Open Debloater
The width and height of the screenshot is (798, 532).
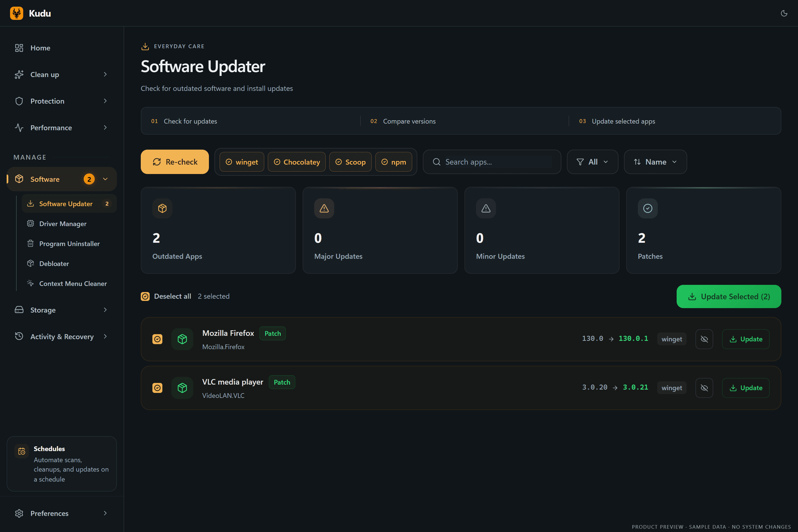(69, 263)
